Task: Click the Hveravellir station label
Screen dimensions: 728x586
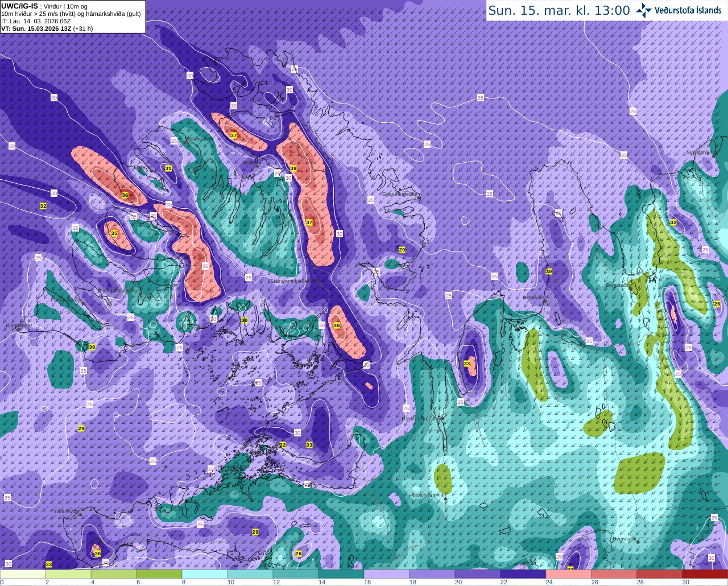Action: pos(624,538)
